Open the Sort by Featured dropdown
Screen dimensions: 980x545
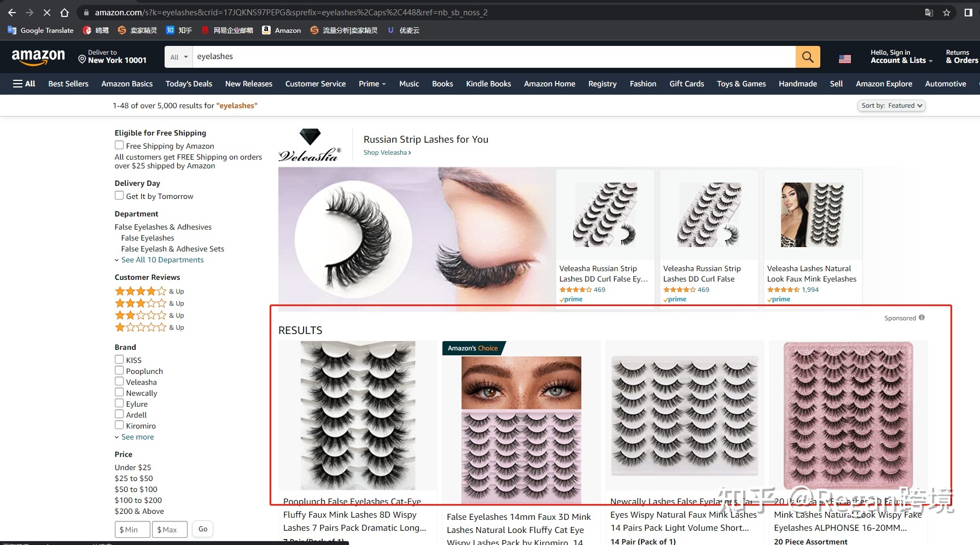click(891, 106)
